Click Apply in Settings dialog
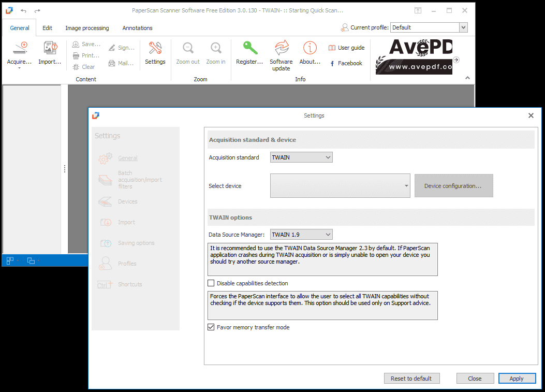 (517, 379)
